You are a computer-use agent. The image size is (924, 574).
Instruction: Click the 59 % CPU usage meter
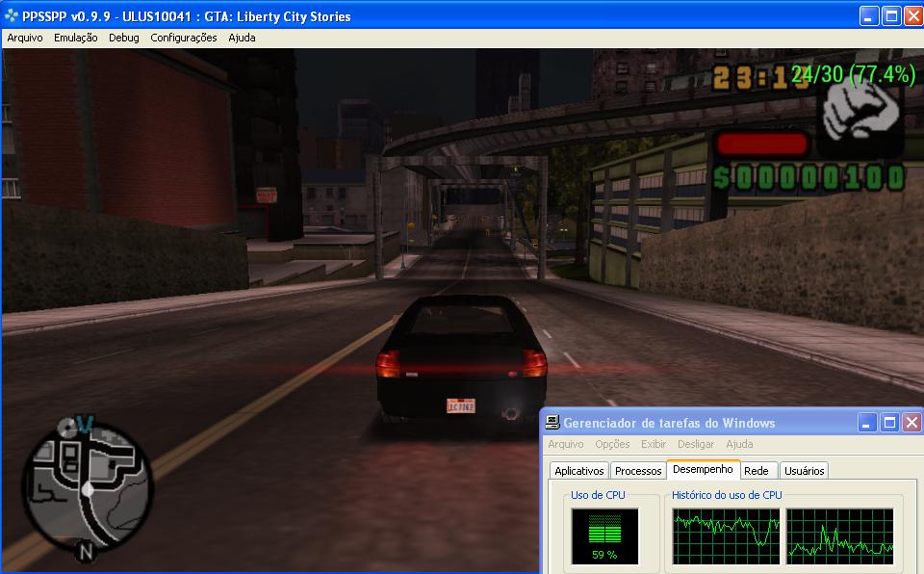click(604, 536)
